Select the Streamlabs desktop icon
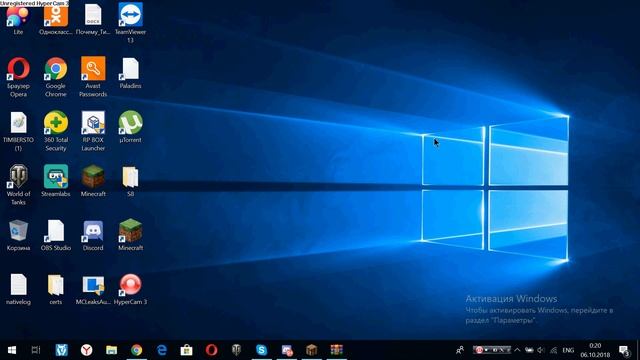This screenshot has width=640, height=360. click(x=56, y=181)
